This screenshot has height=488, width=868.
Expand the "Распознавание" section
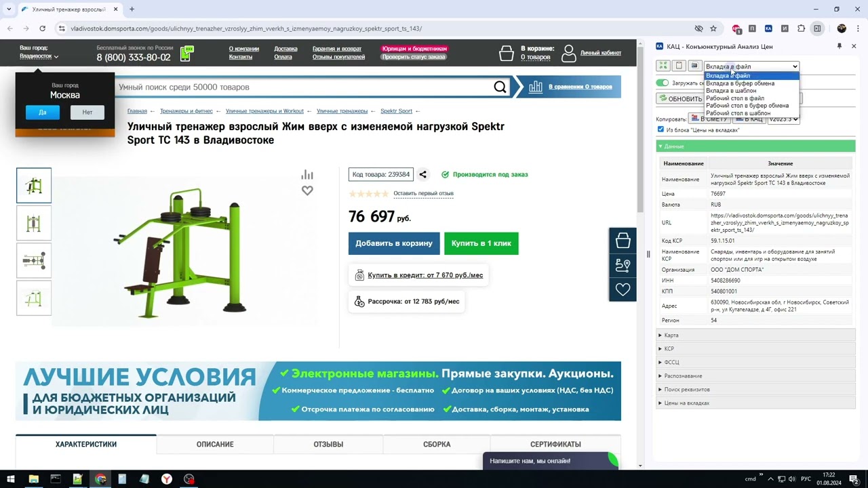click(755, 376)
